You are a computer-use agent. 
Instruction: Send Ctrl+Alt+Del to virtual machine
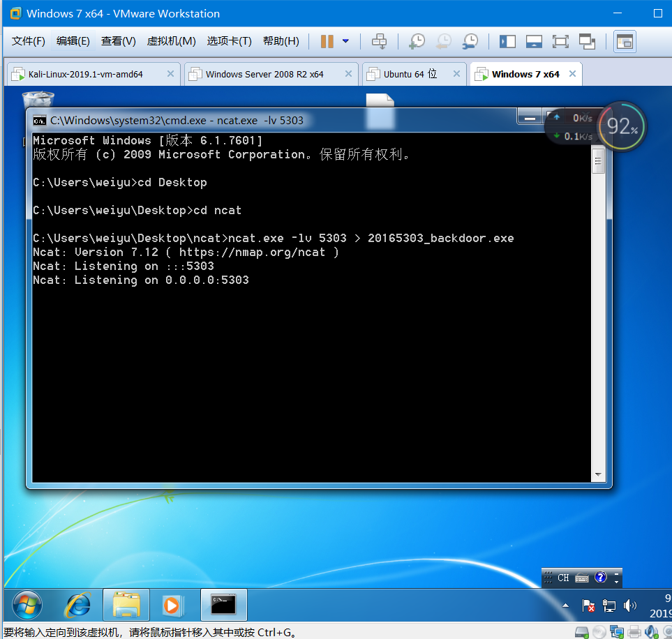pyautogui.click(x=379, y=42)
